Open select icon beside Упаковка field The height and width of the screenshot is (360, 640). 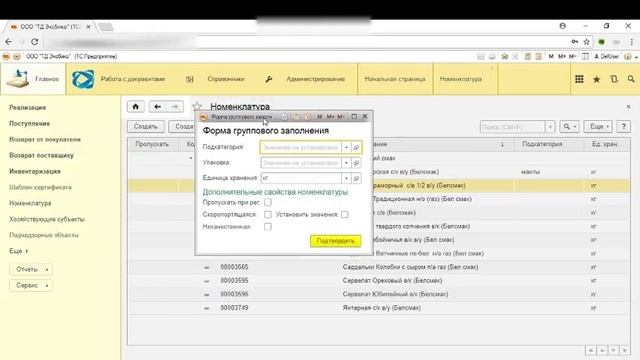356,163
